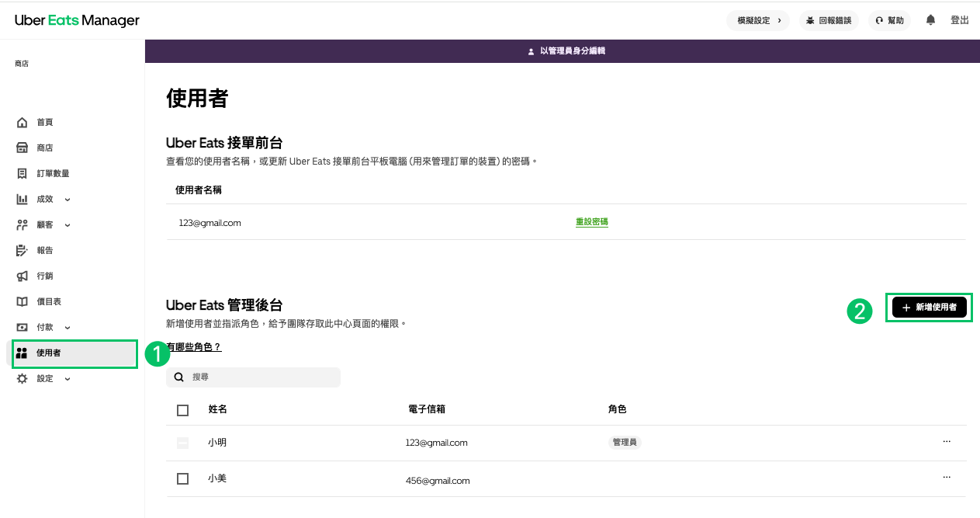
Task: Click 行銷 marketing megaphone icon
Action: click(23, 276)
